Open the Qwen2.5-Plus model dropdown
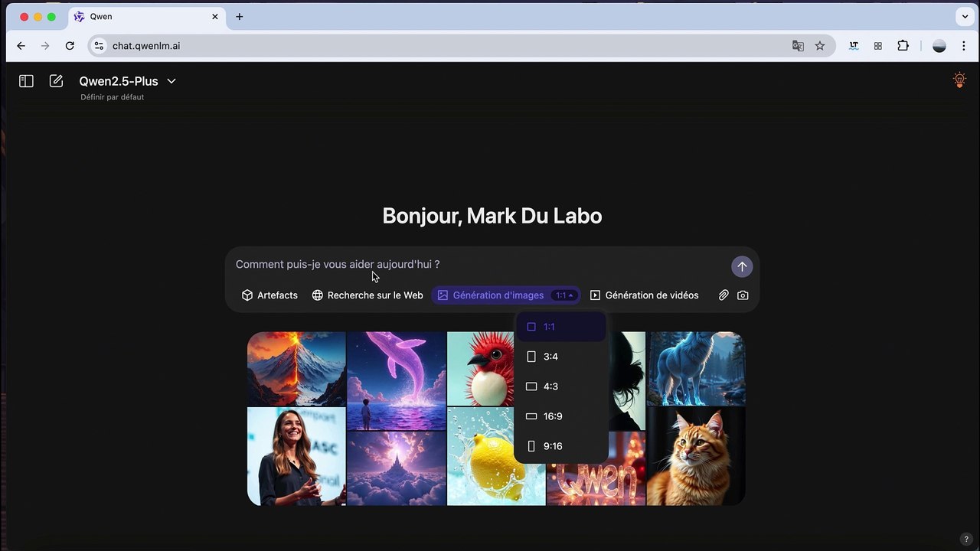Screen dimensions: 980x551 tap(128, 81)
